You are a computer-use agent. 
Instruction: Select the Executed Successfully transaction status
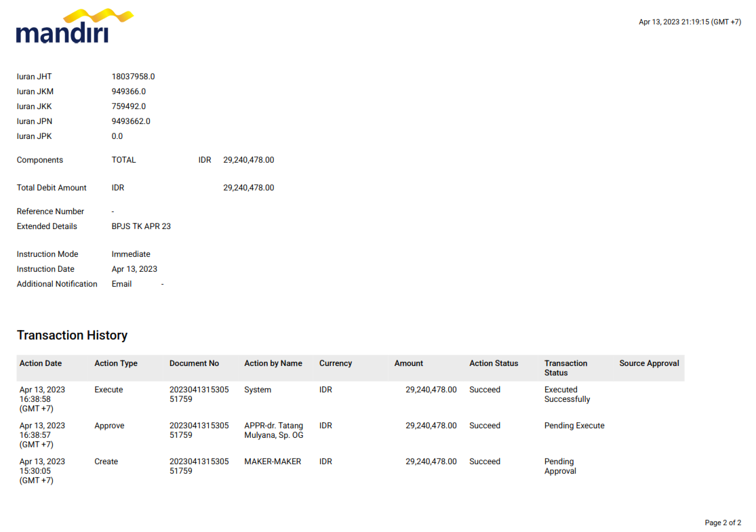click(567, 394)
